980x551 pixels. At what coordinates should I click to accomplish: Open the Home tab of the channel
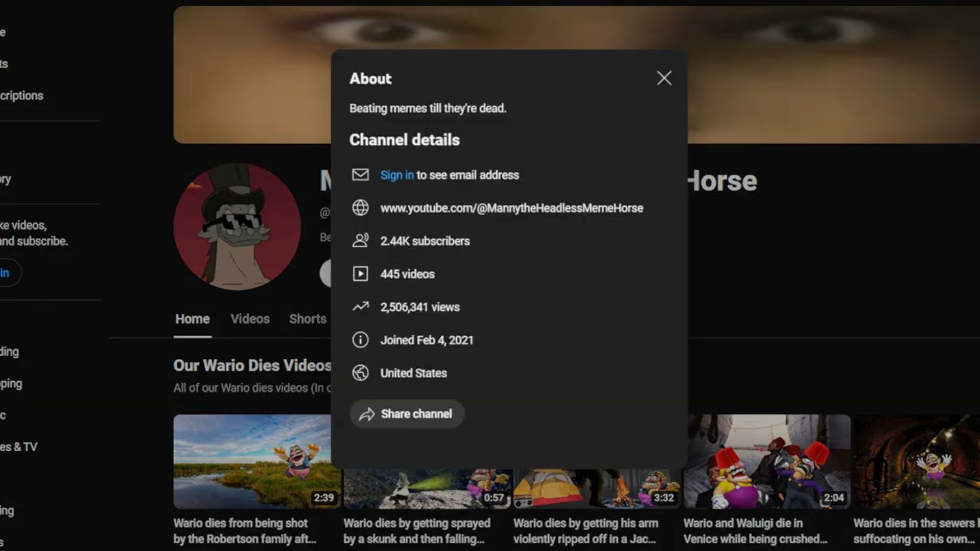click(192, 319)
